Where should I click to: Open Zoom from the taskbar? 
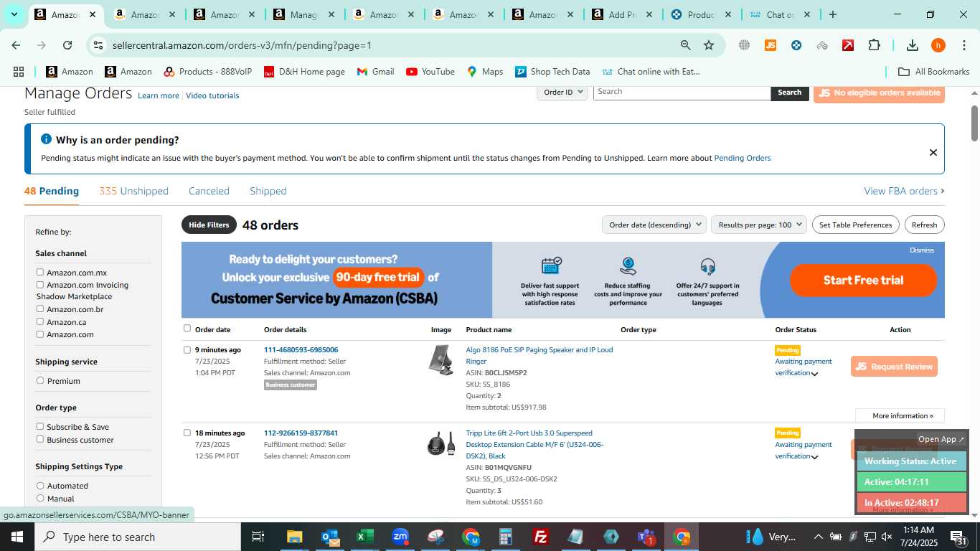pyautogui.click(x=400, y=537)
